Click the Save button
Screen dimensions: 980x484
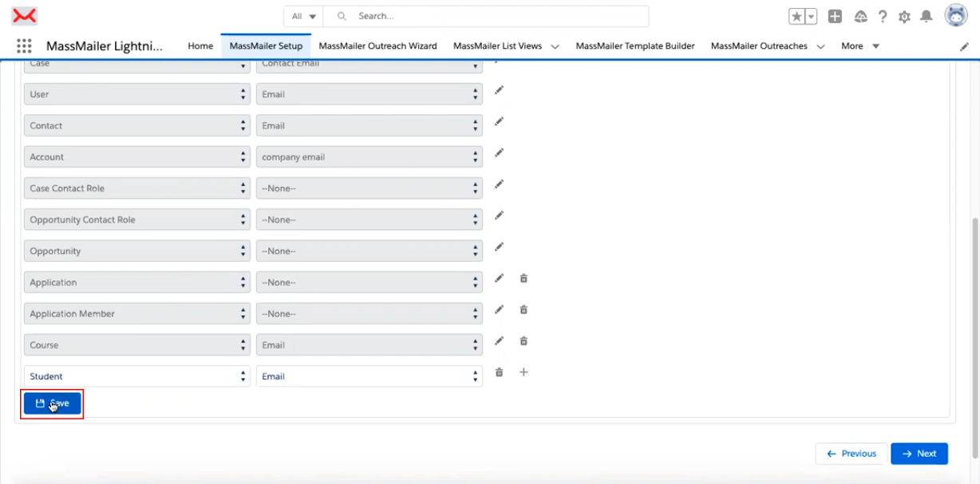tap(52, 403)
